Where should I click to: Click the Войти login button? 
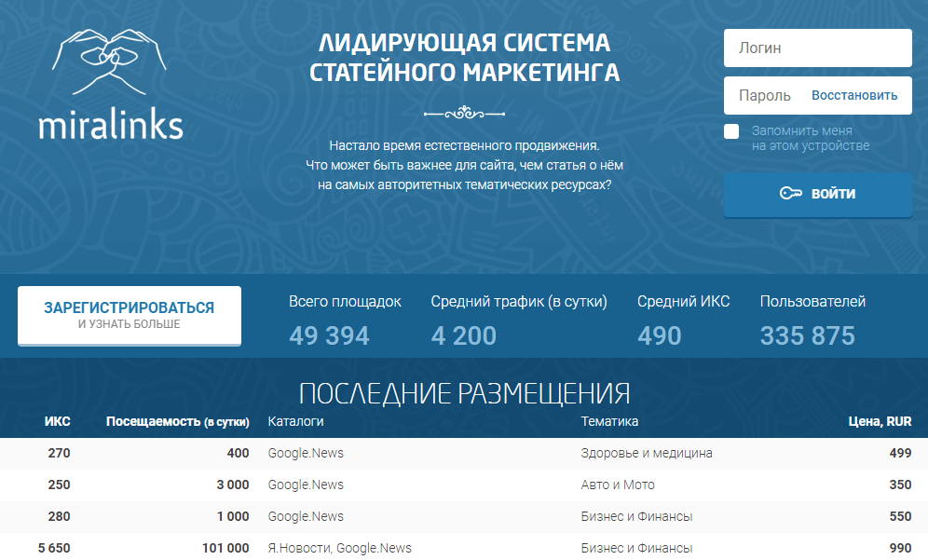(817, 194)
